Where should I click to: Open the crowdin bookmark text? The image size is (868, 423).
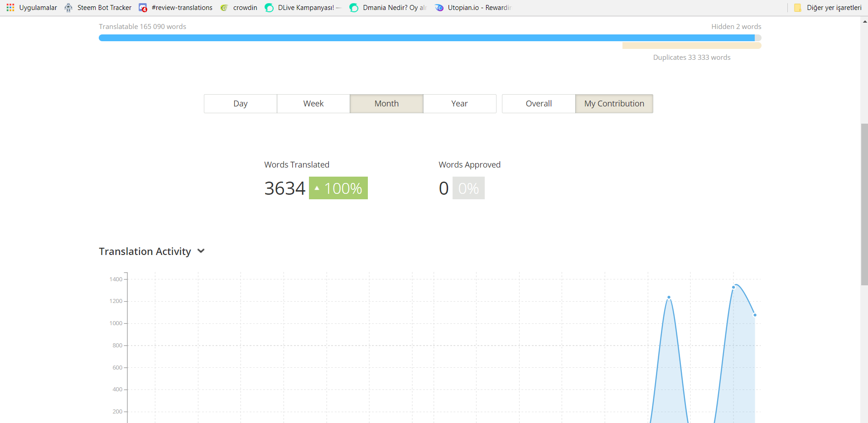coord(245,8)
